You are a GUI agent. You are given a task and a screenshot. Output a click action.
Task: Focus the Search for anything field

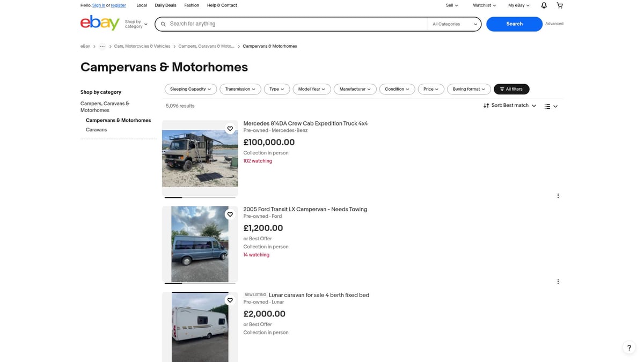click(295, 24)
